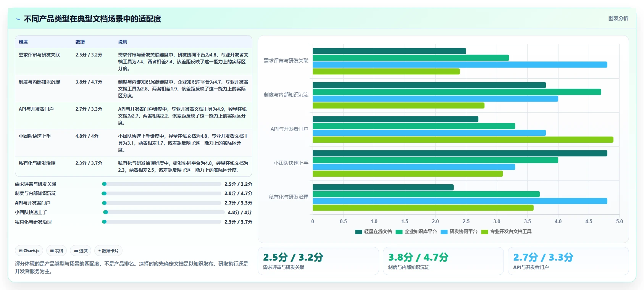Click the panel title 不同产品类型在典型文档场景中的适配度
This screenshot has width=644, height=290.
[92, 19]
